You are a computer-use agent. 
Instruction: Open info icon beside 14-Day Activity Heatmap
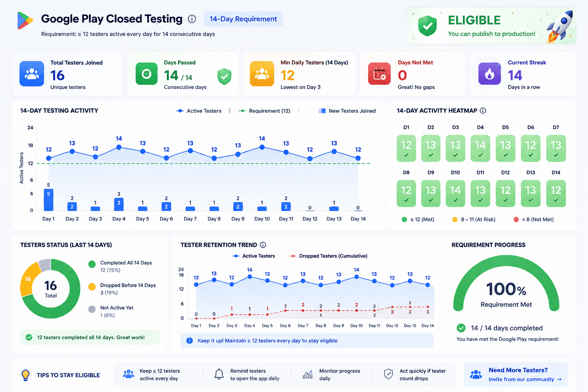[483, 111]
